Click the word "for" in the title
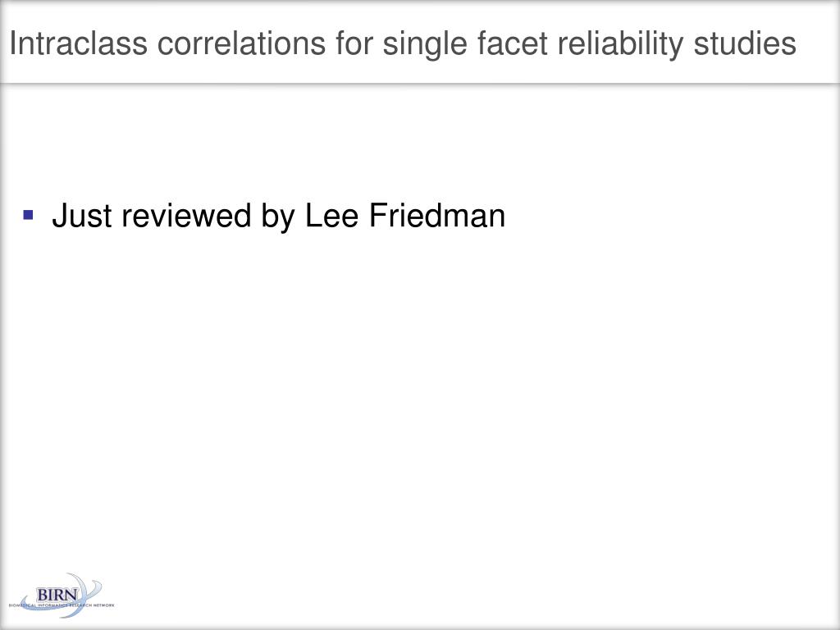The height and width of the screenshot is (630, 840). pos(354,43)
